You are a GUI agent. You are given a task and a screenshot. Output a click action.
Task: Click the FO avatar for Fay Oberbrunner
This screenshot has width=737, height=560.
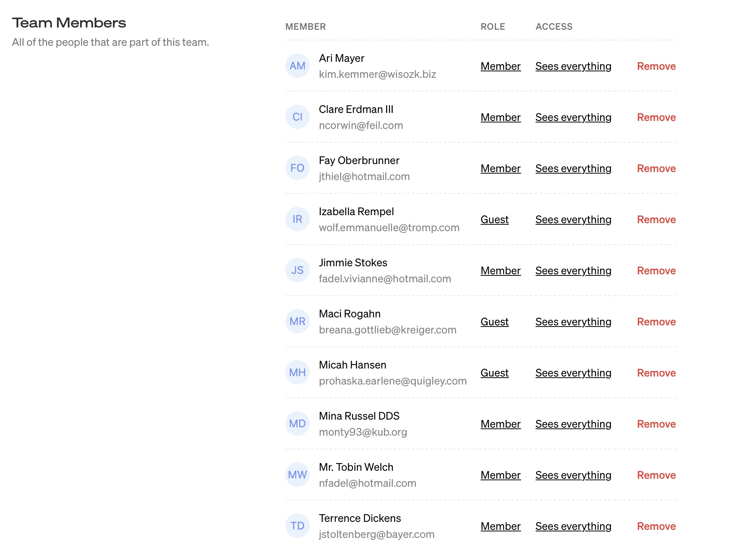pyautogui.click(x=297, y=168)
